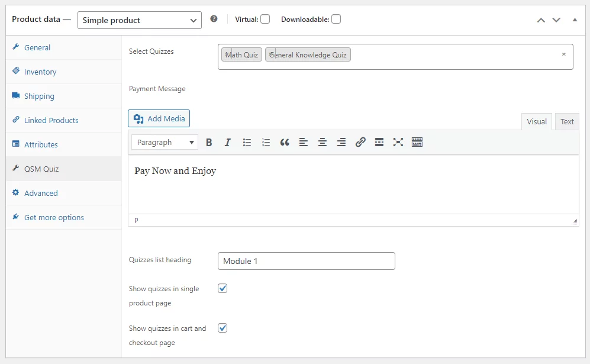Click into Quizzes list heading field

tap(307, 261)
